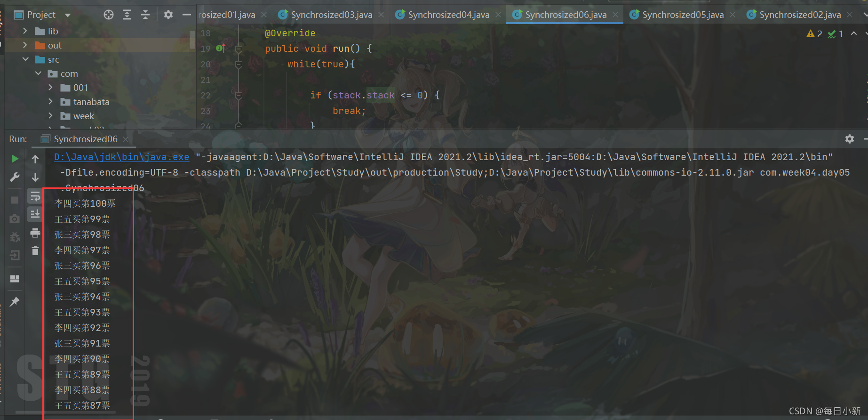Switch to Synchrosized05.java tab

pyautogui.click(x=683, y=15)
